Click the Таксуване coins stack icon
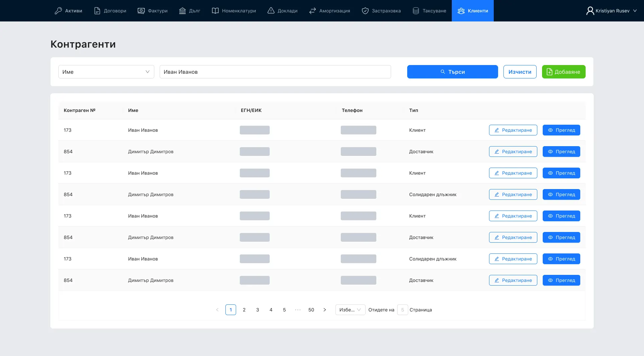Viewport: 644px width, 356px height. tap(416, 11)
